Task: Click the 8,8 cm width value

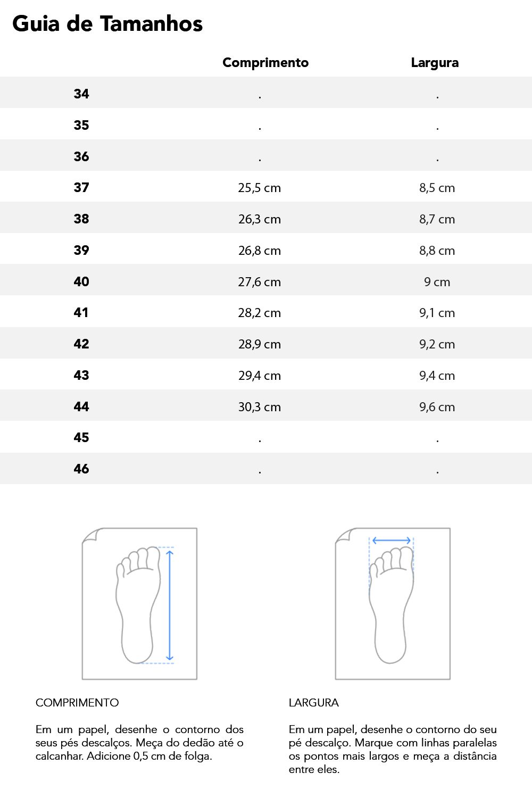Action: click(437, 251)
